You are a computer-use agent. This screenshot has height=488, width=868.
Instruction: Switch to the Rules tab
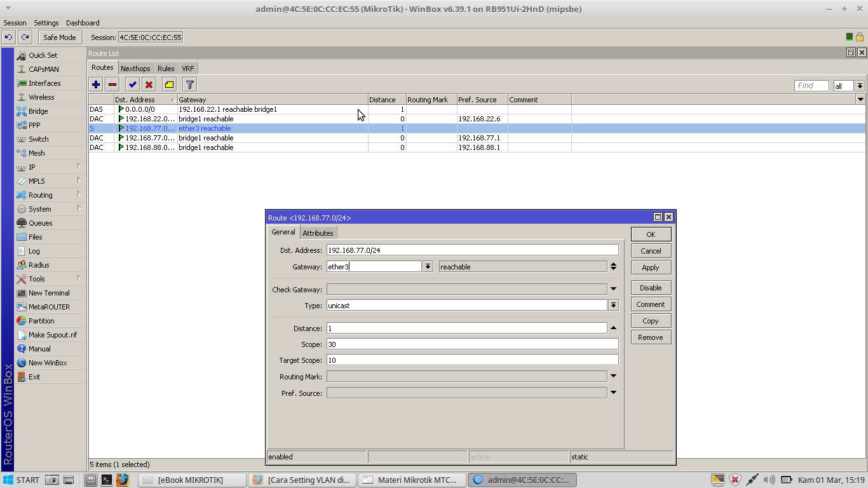click(166, 69)
